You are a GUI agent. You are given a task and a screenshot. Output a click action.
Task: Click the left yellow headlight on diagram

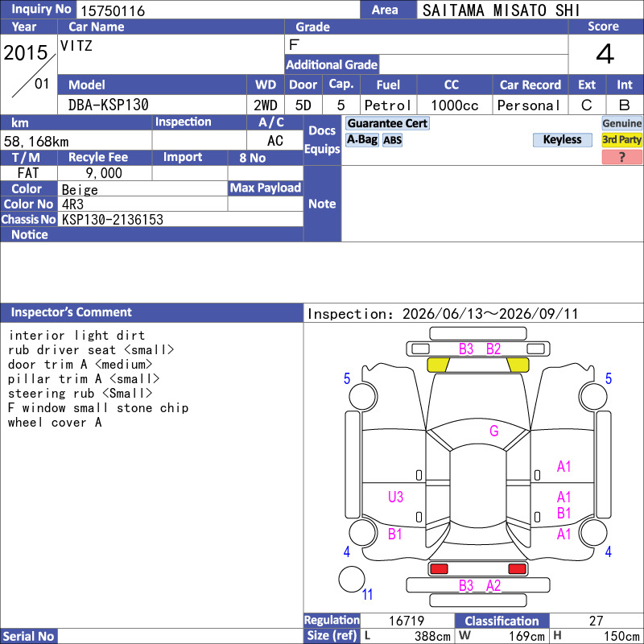[438, 365]
